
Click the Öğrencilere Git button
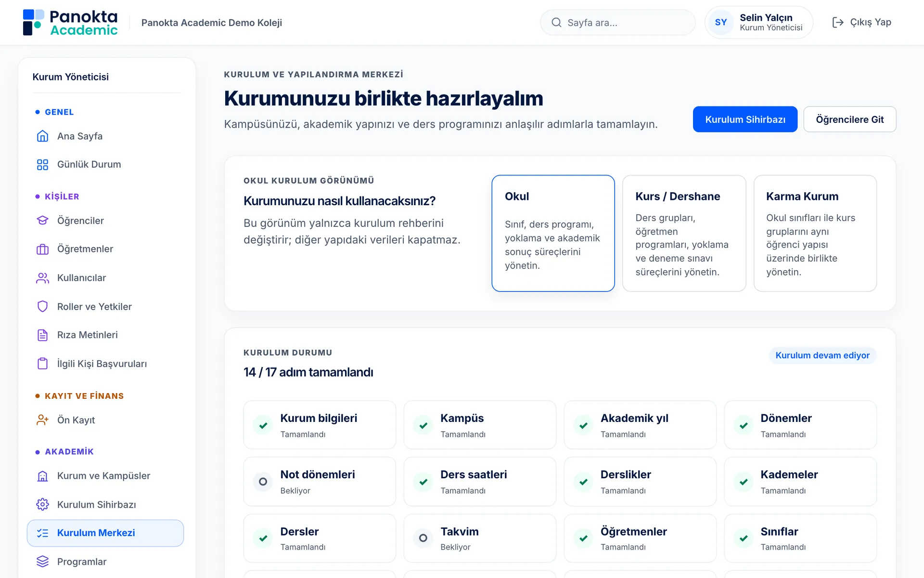[850, 119]
